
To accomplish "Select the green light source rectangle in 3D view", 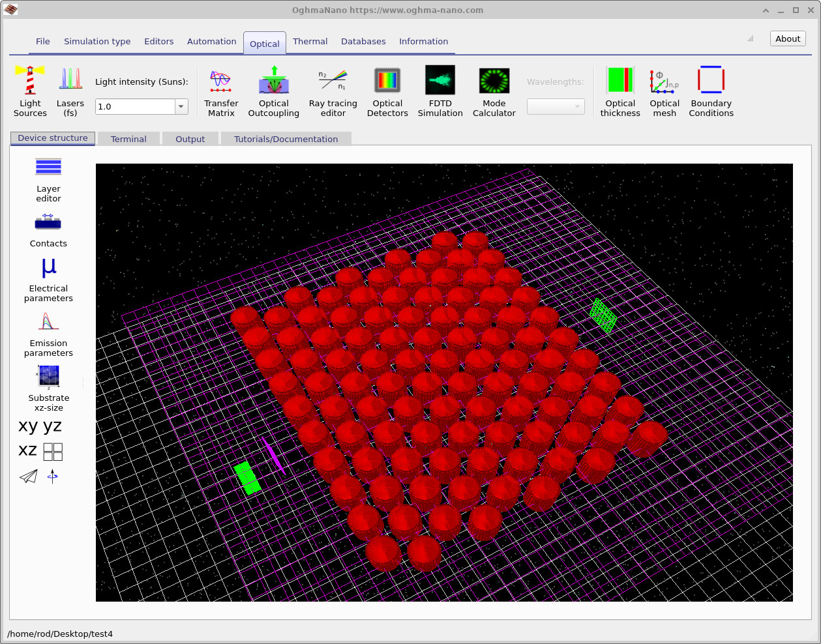I will point(247,478).
